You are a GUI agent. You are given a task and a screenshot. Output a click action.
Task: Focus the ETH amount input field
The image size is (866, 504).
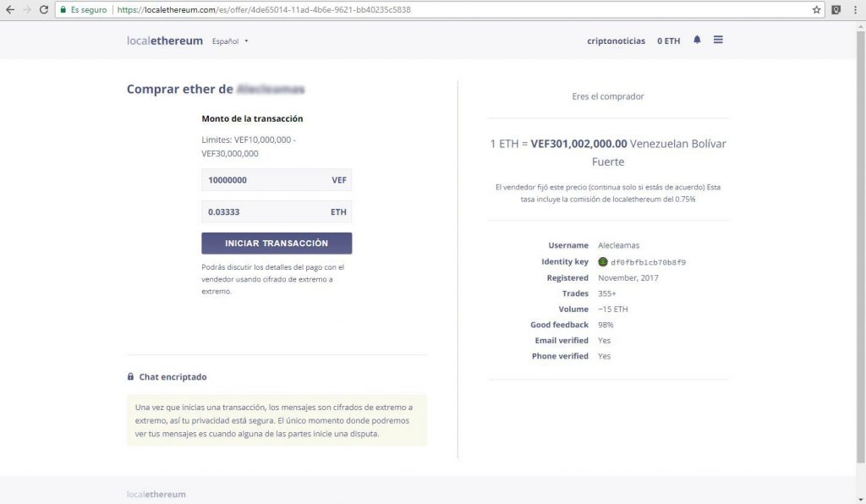pos(277,212)
